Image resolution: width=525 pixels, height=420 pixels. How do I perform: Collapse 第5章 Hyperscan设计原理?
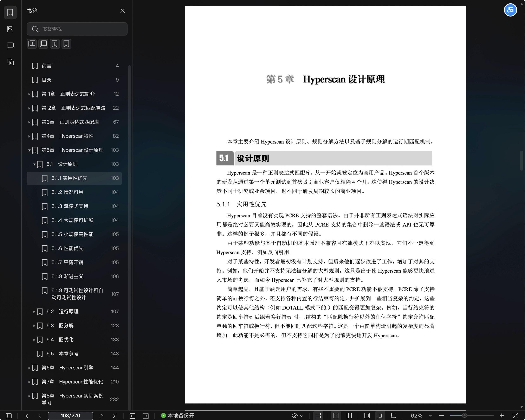click(29, 150)
